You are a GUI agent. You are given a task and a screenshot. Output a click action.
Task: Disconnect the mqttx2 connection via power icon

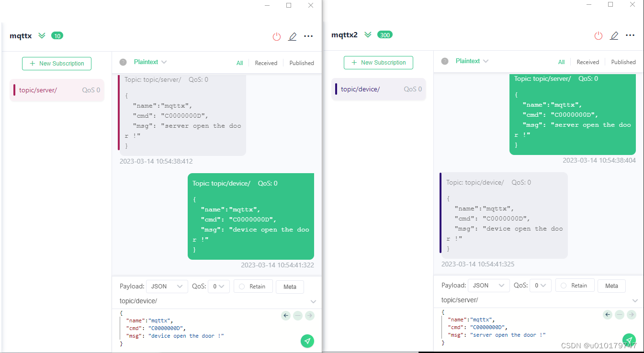pyautogui.click(x=599, y=35)
